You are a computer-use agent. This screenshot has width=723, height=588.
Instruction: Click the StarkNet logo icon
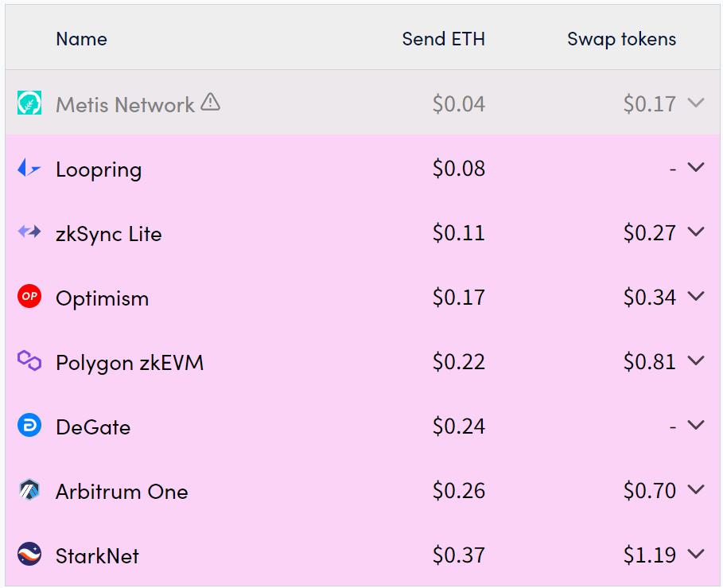click(x=29, y=554)
